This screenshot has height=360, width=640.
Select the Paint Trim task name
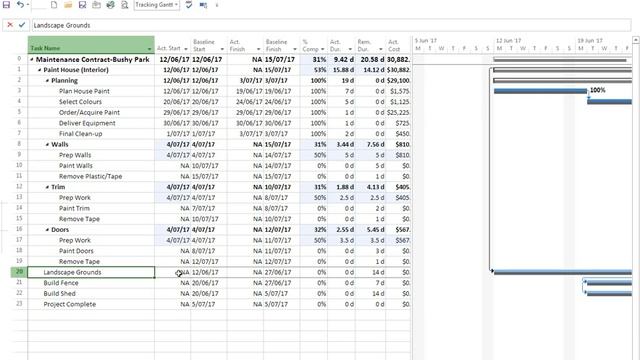click(74, 208)
